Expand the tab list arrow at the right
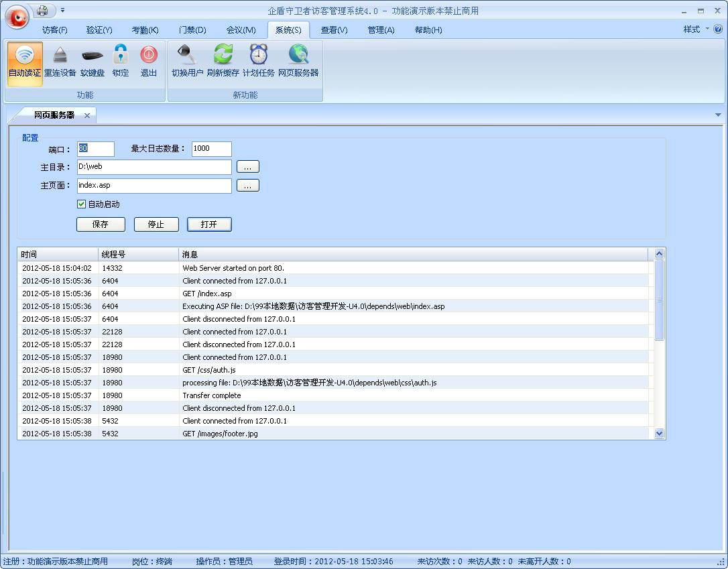 (x=718, y=115)
